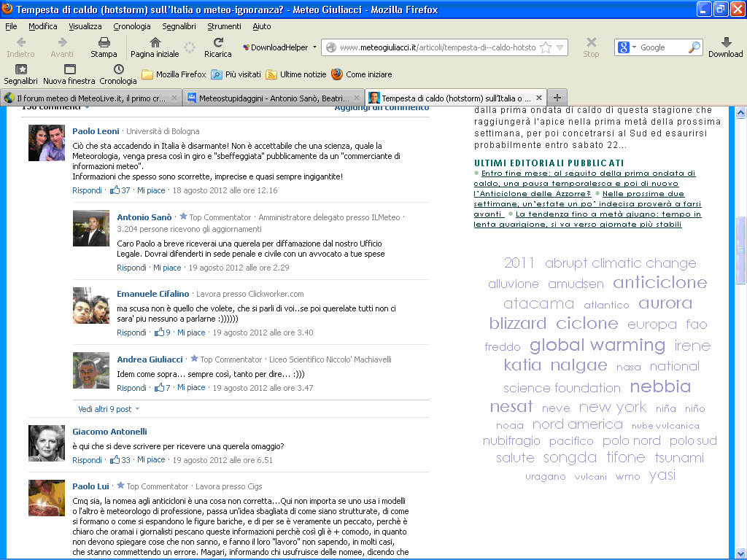Open address bar history dropdown

[560, 47]
